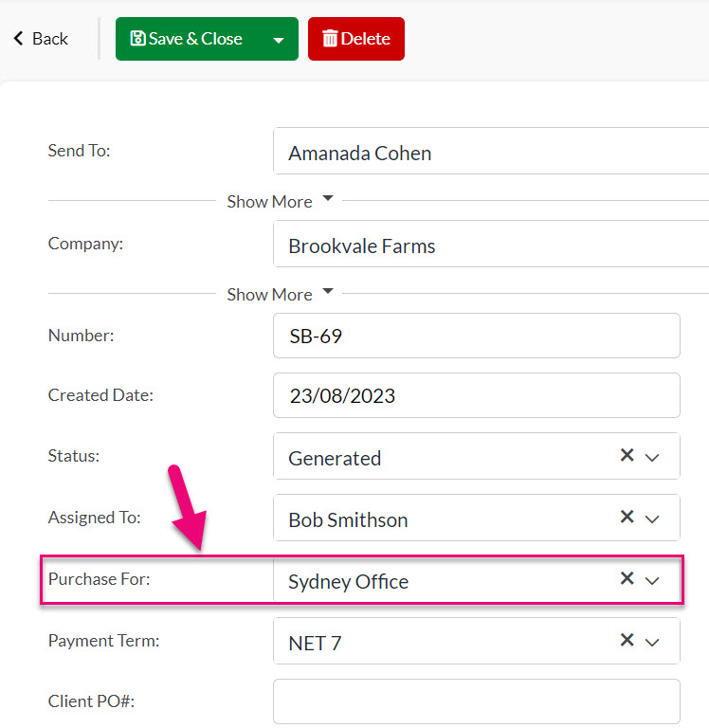The height and width of the screenshot is (728, 709).
Task: Expand the Status dropdown chevron
Action: (x=652, y=457)
